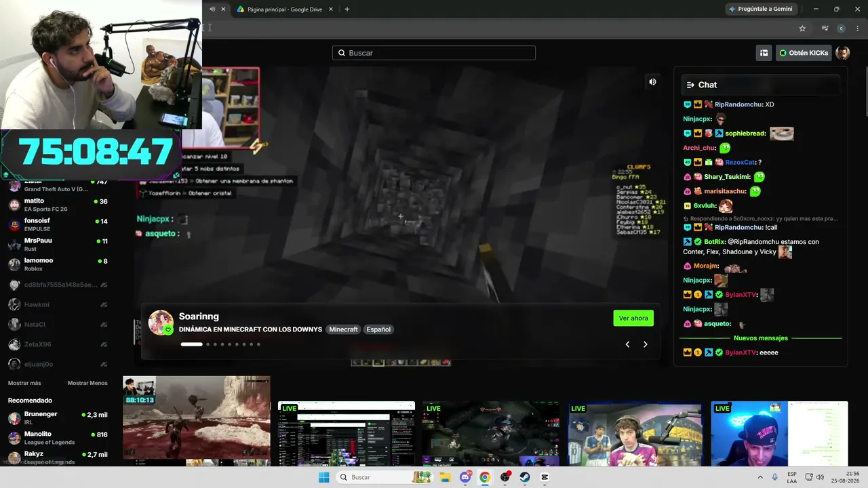Open Chrome media control icon
The image size is (868, 488).
point(825,28)
